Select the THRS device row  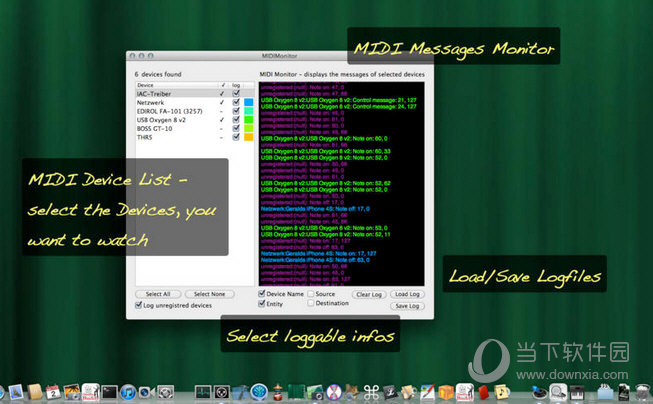tap(194, 137)
